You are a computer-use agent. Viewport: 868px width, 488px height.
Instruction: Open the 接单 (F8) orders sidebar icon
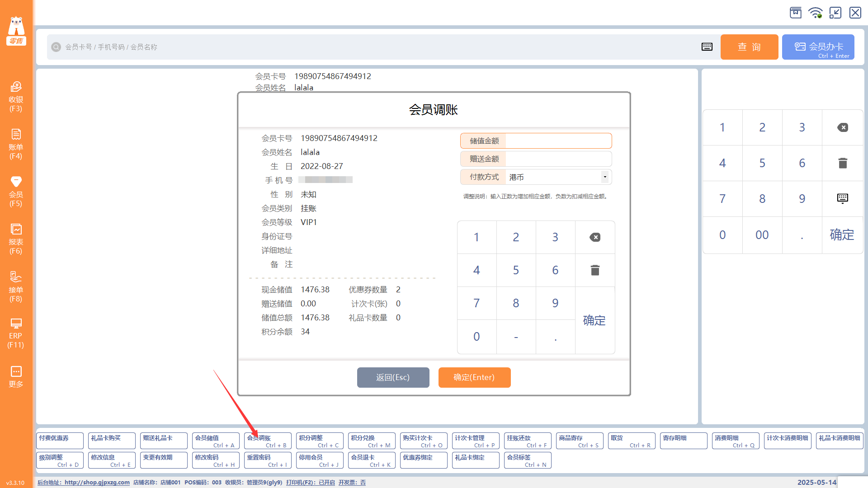(16, 286)
